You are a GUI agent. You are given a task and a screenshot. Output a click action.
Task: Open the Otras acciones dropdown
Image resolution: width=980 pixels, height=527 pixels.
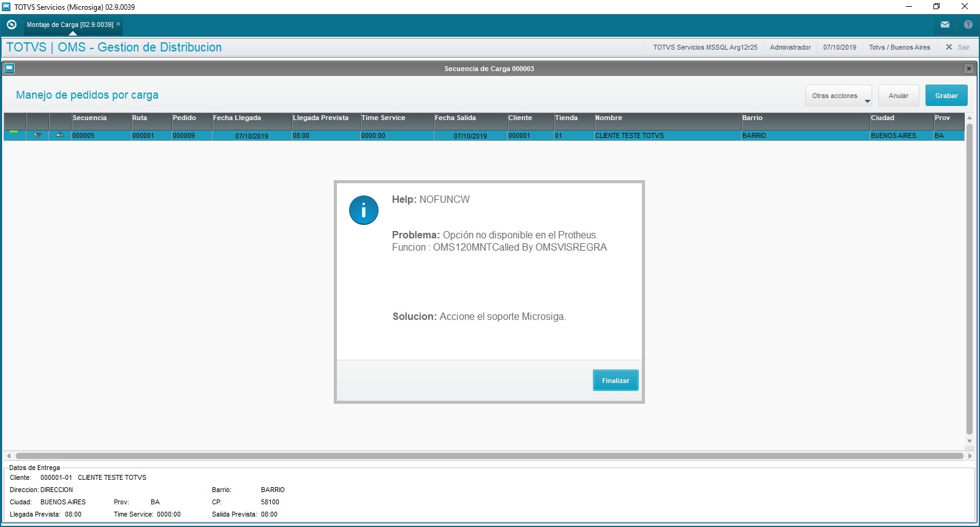[x=839, y=96]
